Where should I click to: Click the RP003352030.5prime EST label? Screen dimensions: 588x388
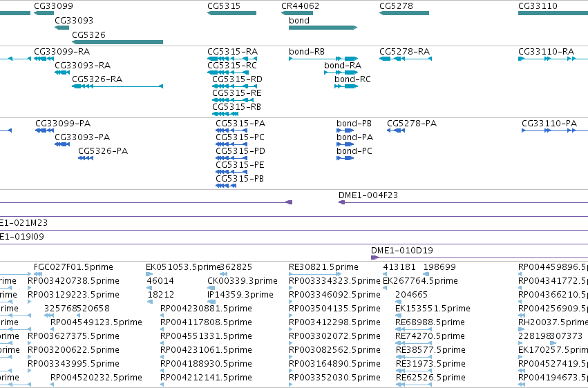[x=334, y=378]
